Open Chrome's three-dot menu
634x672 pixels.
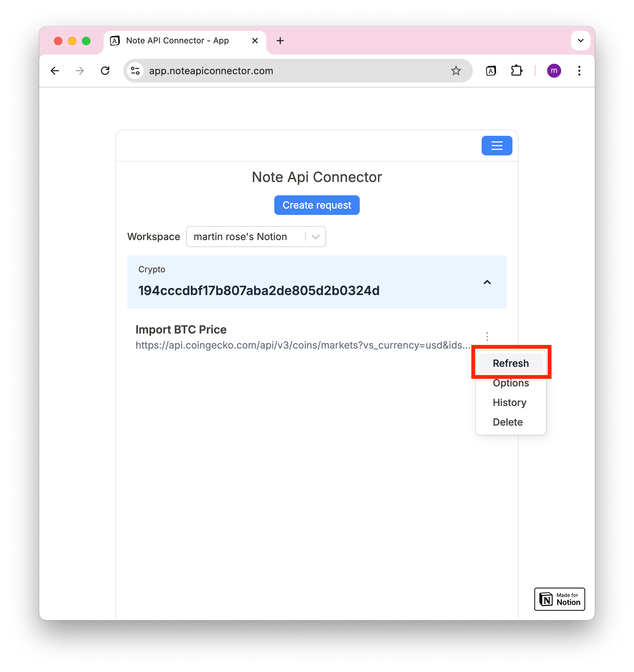pos(579,71)
